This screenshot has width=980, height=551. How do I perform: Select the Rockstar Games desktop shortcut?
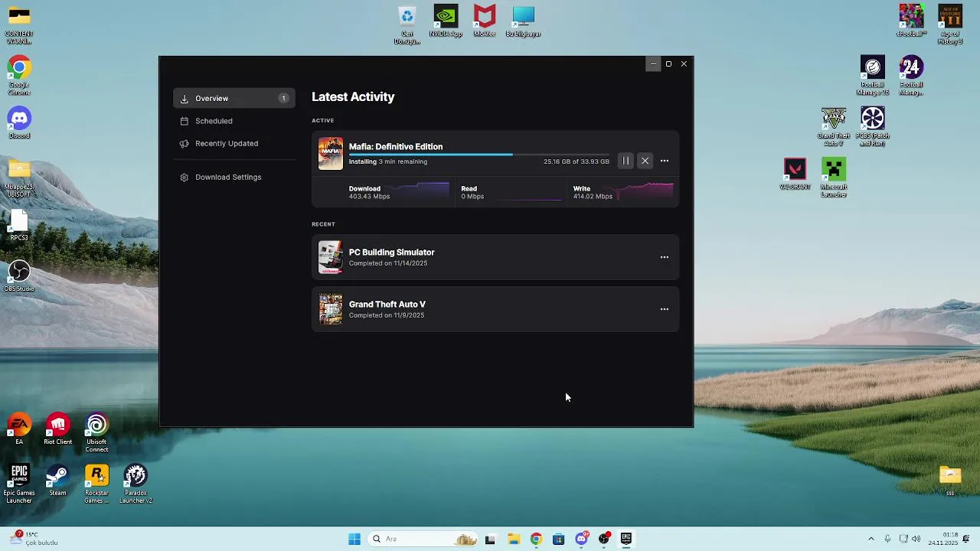(x=96, y=484)
